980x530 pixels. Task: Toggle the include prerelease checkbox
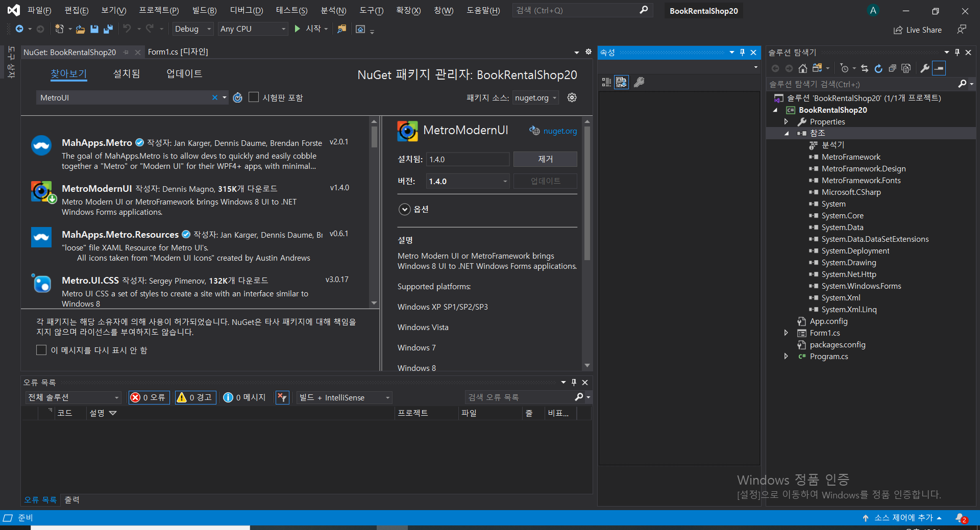254,97
